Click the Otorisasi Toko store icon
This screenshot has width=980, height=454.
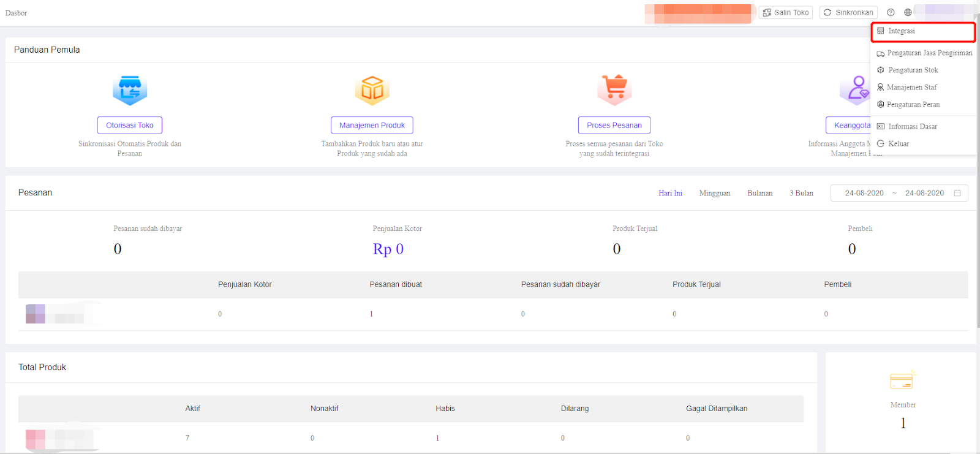pyautogui.click(x=130, y=90)
